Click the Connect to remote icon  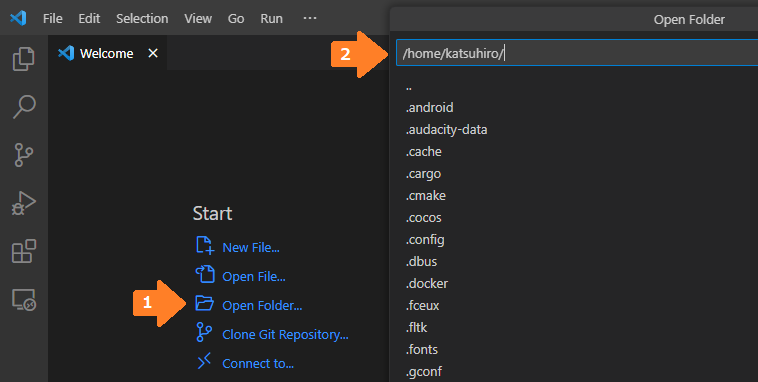tap(204, 361)
